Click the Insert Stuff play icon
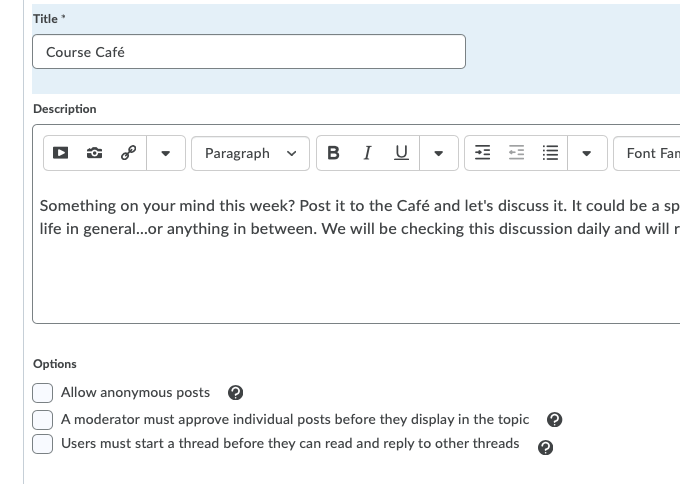The image size is (680, 484). (61, 153)
